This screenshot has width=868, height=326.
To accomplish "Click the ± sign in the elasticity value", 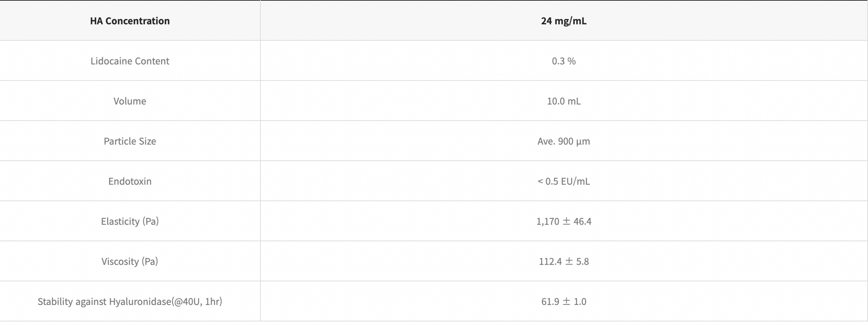I will tap(566, 221).
